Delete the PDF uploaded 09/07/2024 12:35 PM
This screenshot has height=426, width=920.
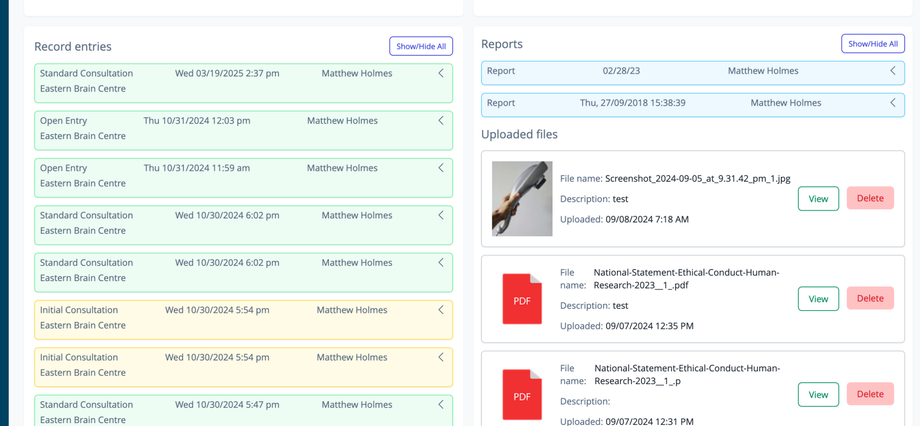click(x=870, y=298)
